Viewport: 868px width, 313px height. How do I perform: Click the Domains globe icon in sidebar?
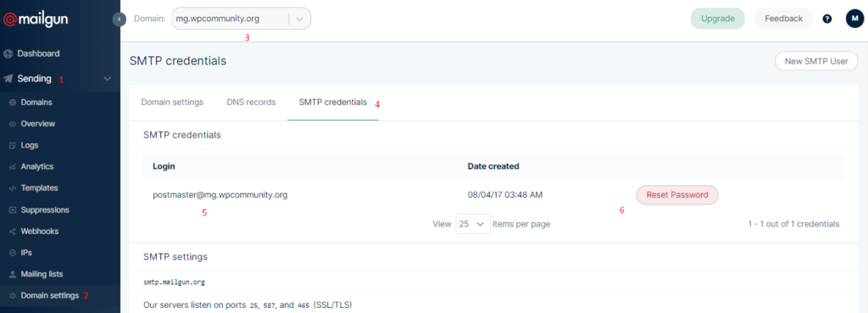tap(13, 103)
